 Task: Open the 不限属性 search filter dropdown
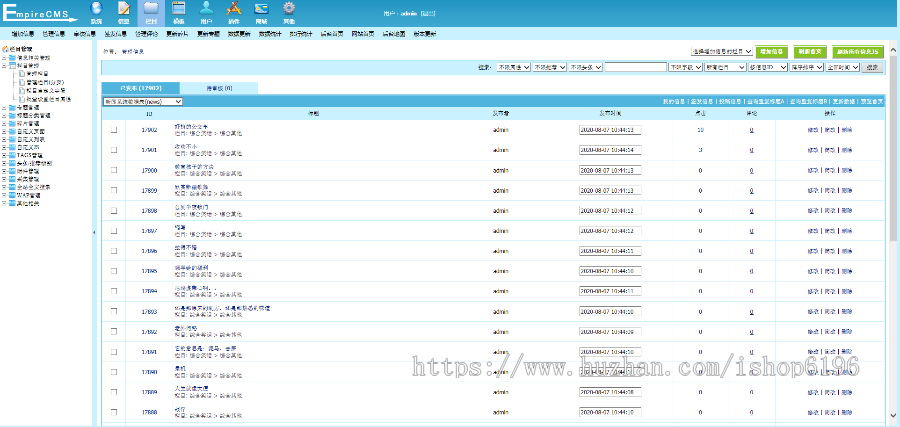coord(513,67)
